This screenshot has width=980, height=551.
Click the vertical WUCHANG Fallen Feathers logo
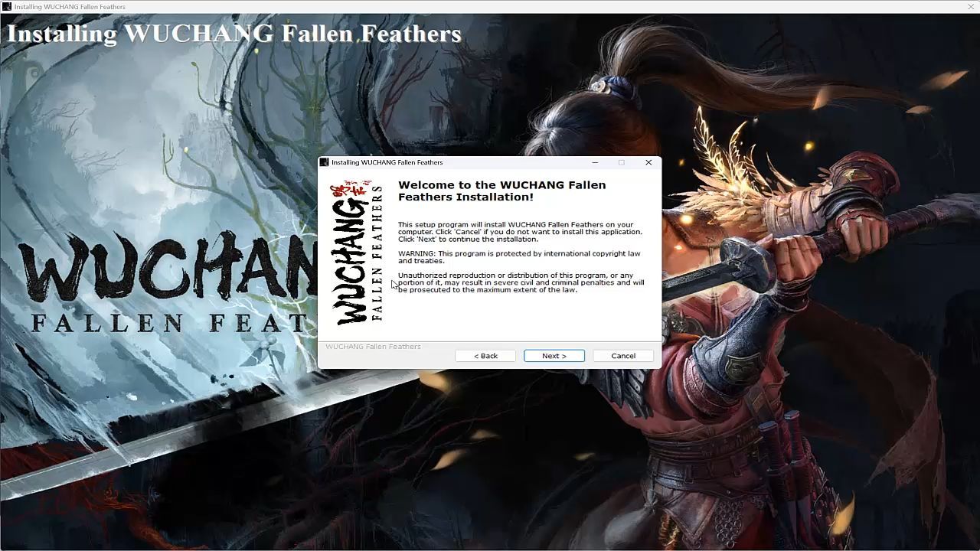point(356,253)
